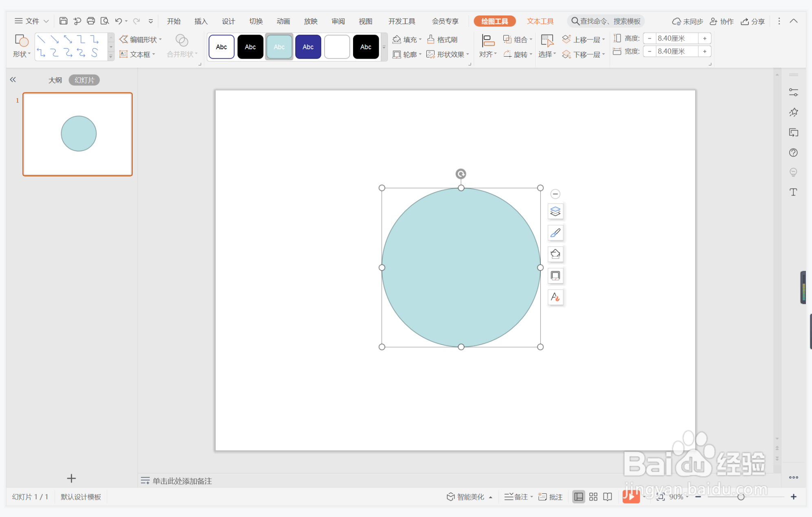This screenshot has height=517, width=812.
Task: Expand the edit shape 编辑形状 dropdown
Action: pyautogui.click(x=140, y=40)
